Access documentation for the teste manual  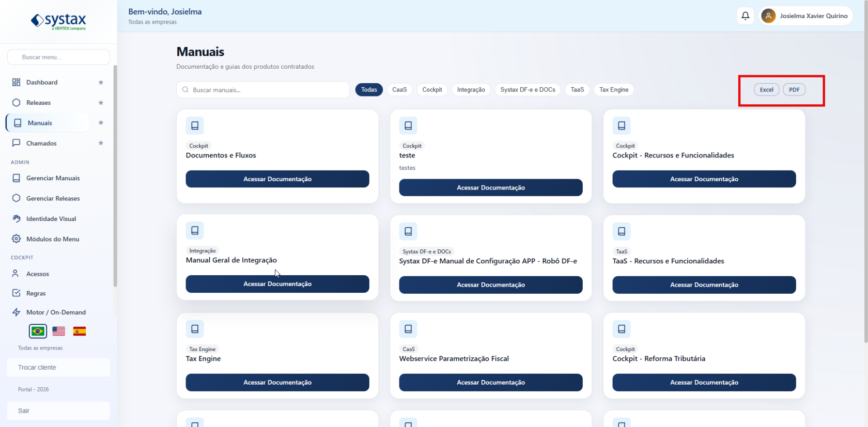[491, 188]
